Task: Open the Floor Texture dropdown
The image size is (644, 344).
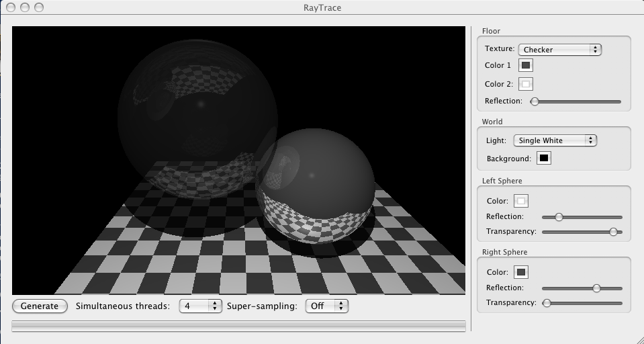Action: (x=559, y=49)
